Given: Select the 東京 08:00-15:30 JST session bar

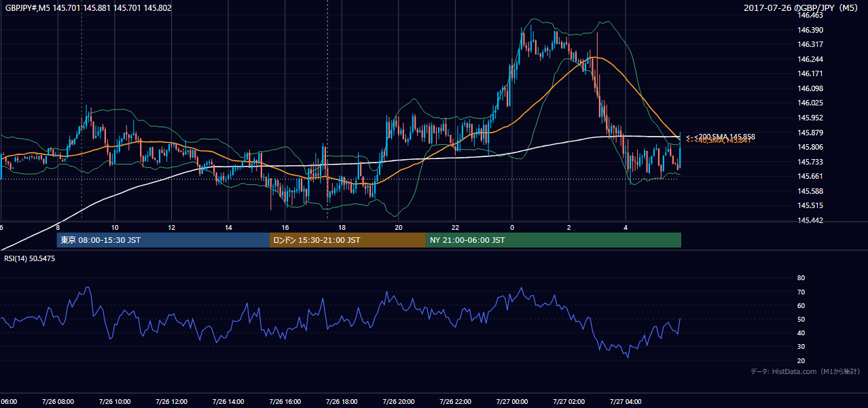Looking at the screenshot, I should 163,240.
